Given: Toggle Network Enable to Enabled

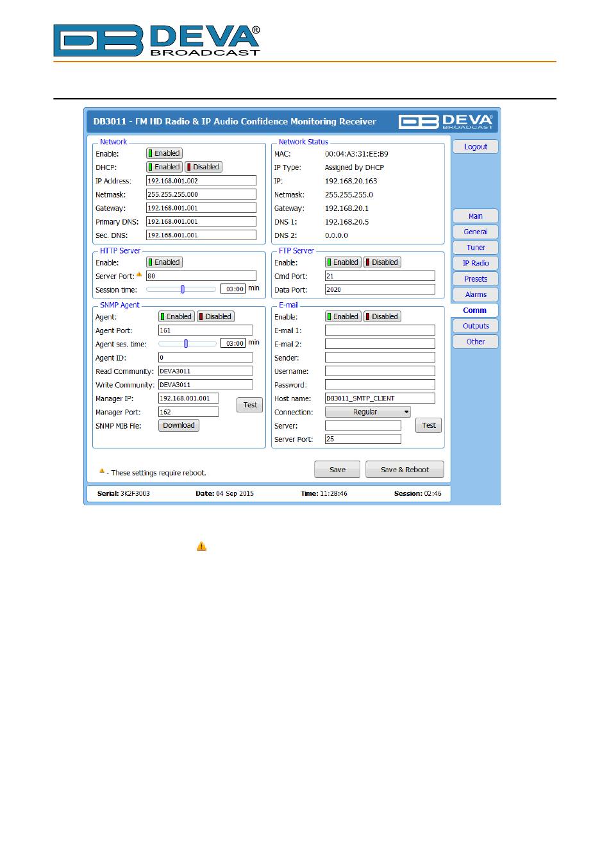Looking at the screenshot, I should 164,153.
